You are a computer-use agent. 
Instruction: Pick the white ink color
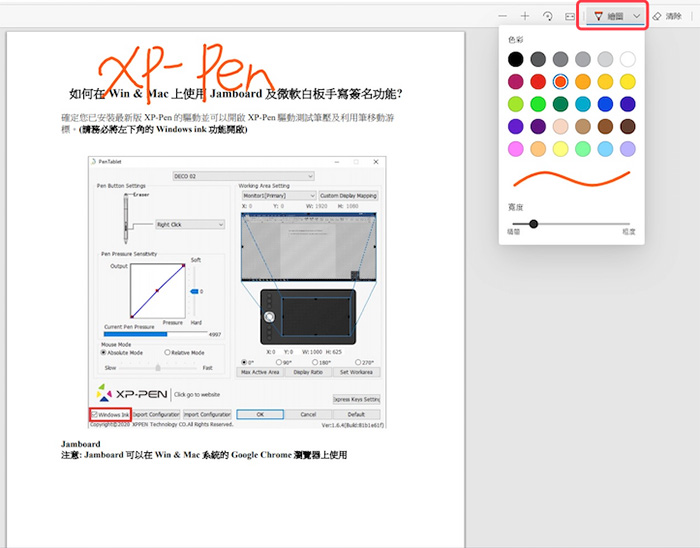click(x=628, y=59)
